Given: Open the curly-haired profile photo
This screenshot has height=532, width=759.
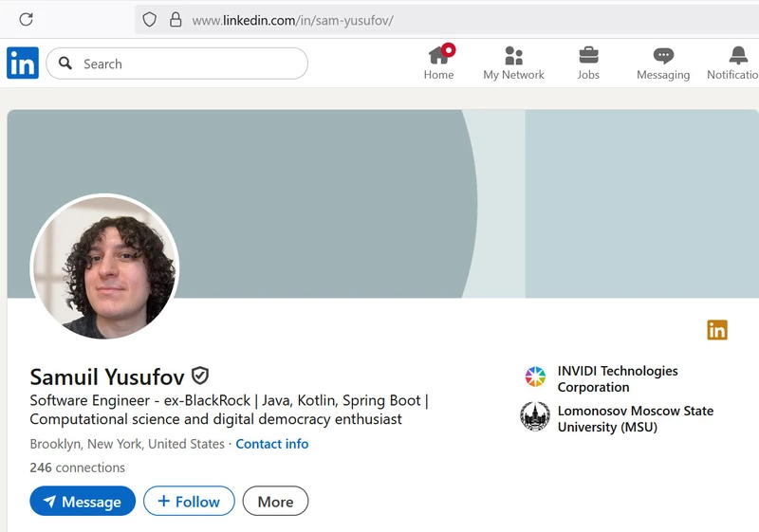Looking at the screenshot, I should pyautogui.click(x=104, y=267).
